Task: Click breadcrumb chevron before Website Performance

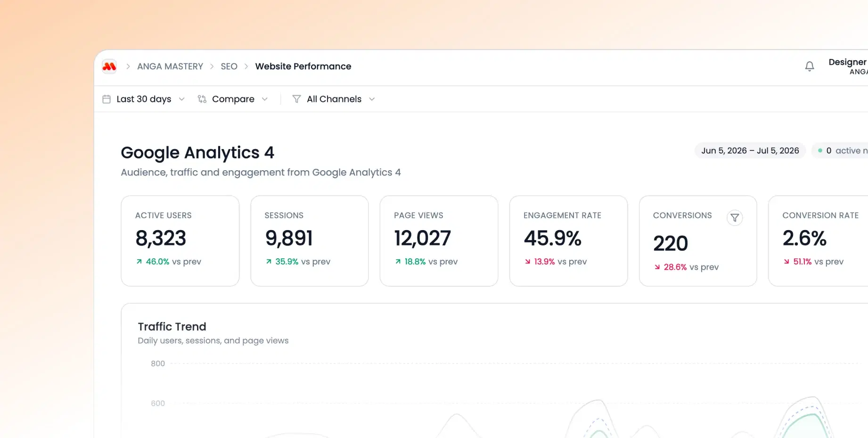Action: pos(246,66)
